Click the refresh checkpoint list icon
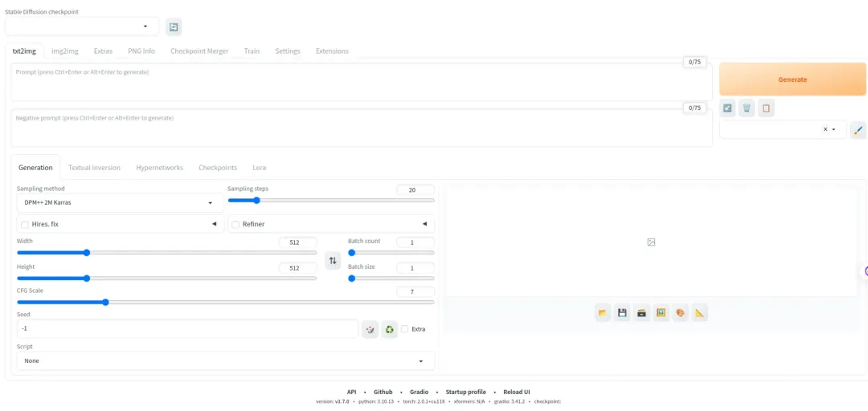The image size is (868, 411). 174,27
